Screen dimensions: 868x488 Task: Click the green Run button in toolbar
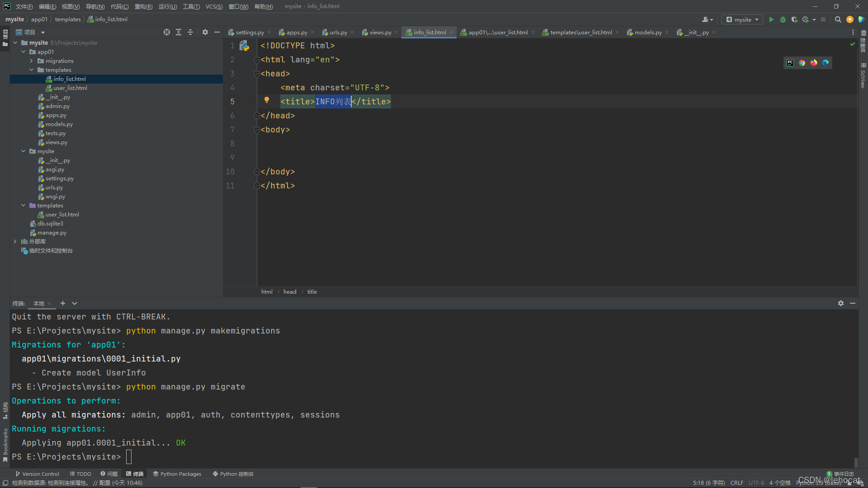click(x=771, y=19)
